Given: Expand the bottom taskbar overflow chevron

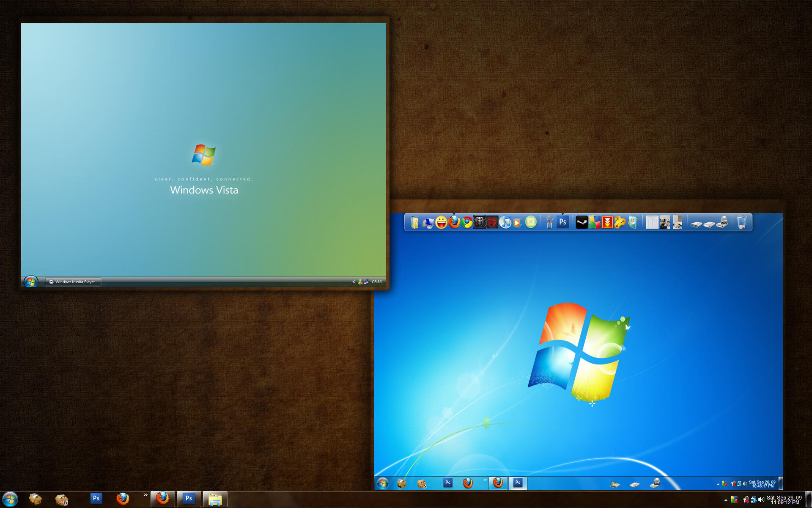Looking at the screenshot, I should point(146,494).
